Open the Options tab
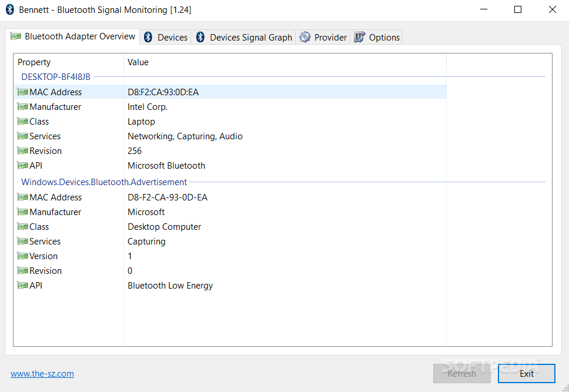569x392 pixels. pyautogui.click(x=376, y=37)
